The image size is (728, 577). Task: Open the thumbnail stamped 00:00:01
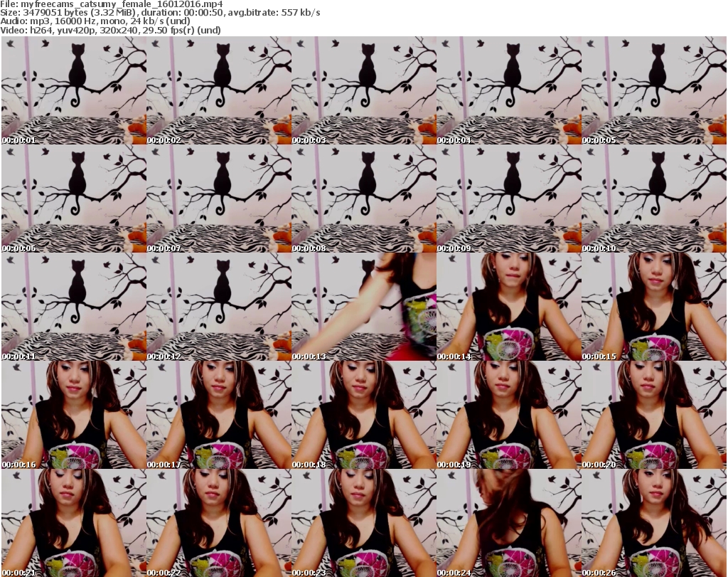click(x=74, y=90)
